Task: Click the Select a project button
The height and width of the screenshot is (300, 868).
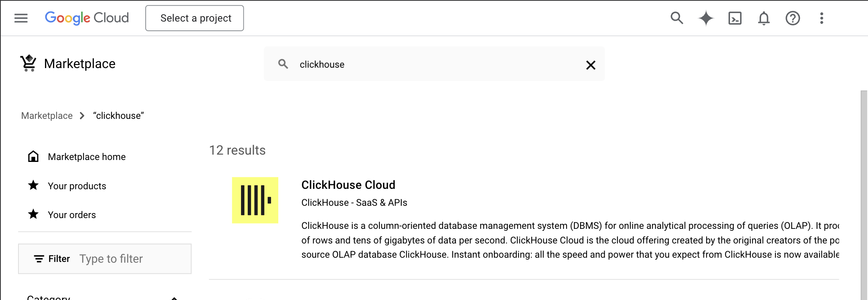Action: [x=195, y=18]
